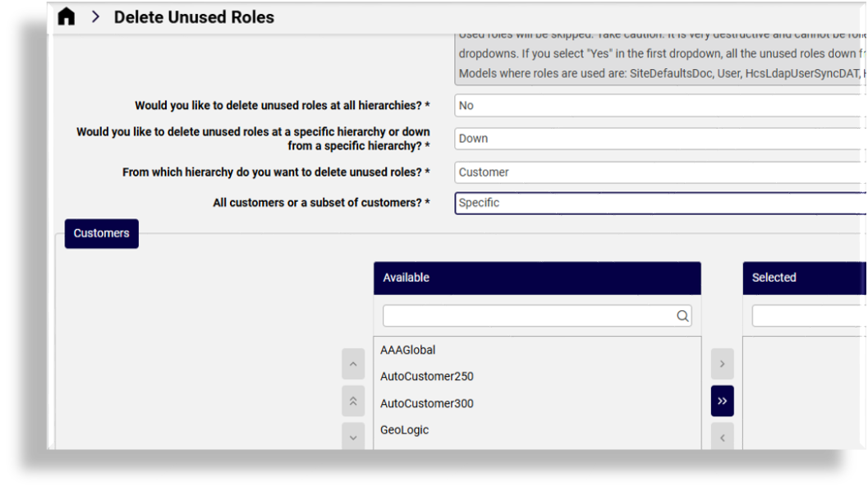Image resolution: width=868 pixels, height=491 pixels.
Task: Click the single up chevron reorder button
Action: [353, 364]
